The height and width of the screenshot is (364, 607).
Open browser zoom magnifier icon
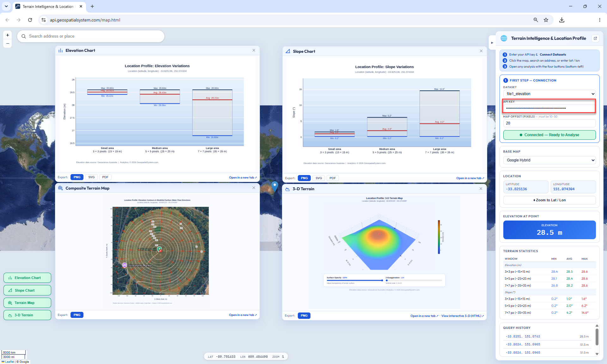tap(536, 20)
